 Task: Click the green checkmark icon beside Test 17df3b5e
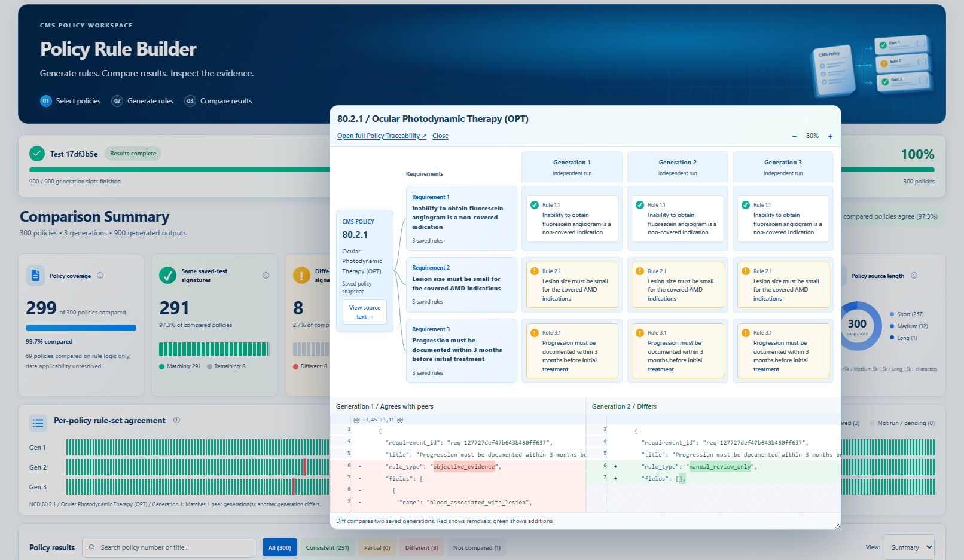tap(37, 154)
